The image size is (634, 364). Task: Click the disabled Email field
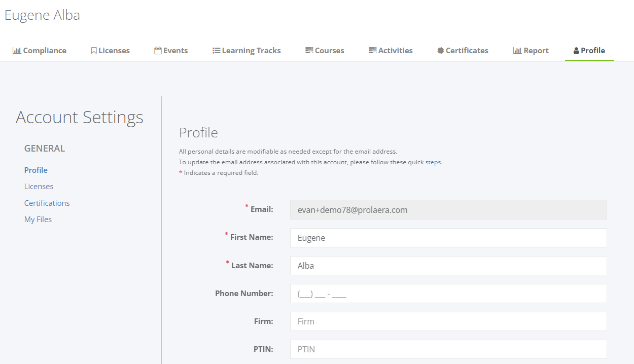pos(448,210)
